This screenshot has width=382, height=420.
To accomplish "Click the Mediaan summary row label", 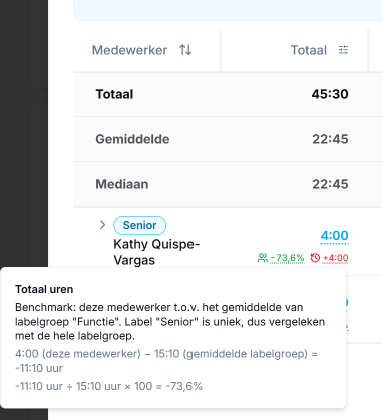I will pyautogui.click(x=122, y=184).
